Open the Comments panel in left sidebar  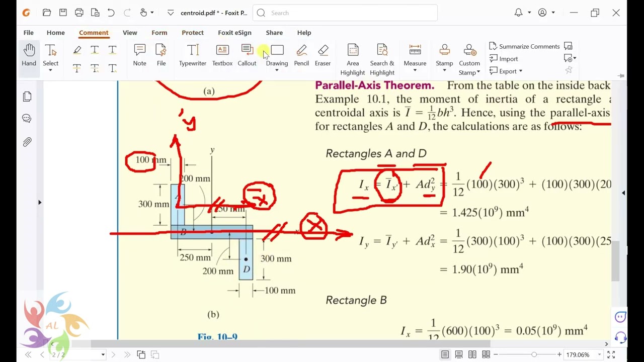pyautogui.click(x=27, y=119)
